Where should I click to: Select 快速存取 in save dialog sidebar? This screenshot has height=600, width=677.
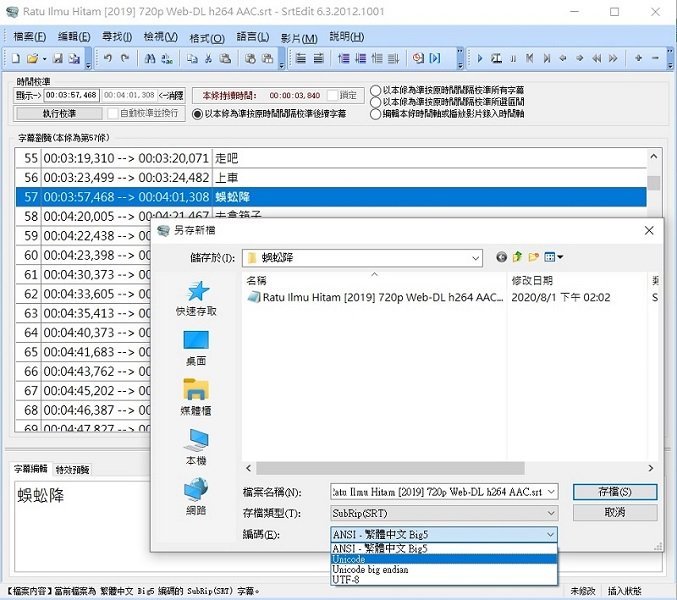tap(196, 299)
